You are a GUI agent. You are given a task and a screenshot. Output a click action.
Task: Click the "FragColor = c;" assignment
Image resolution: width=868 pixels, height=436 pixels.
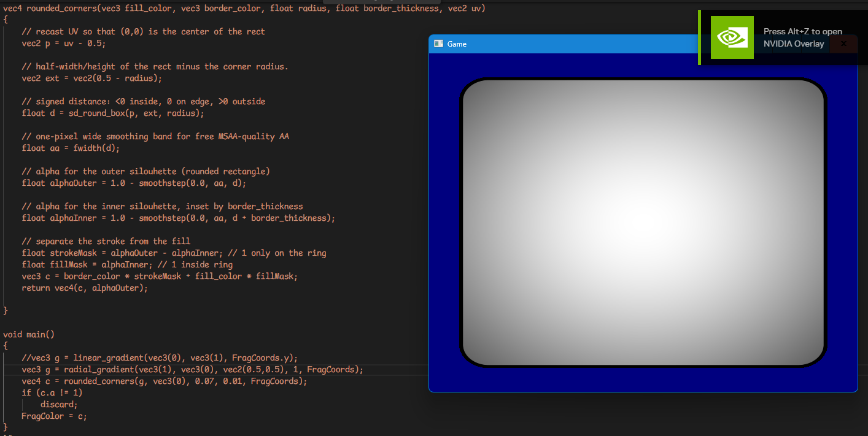point(54,416)
